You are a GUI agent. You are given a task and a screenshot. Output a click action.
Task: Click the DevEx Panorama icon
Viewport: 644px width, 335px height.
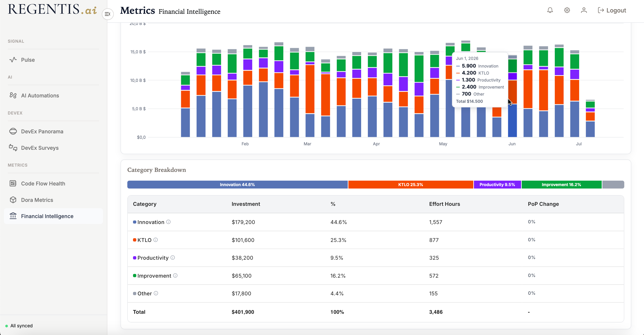tap(13, 131)
